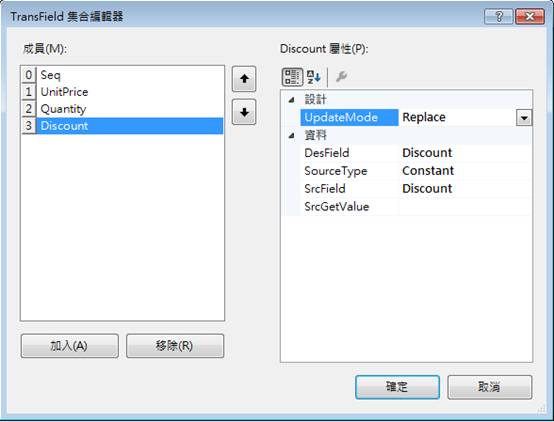Select the UnitPrice member
554x422 pixels.
[122, 92]
